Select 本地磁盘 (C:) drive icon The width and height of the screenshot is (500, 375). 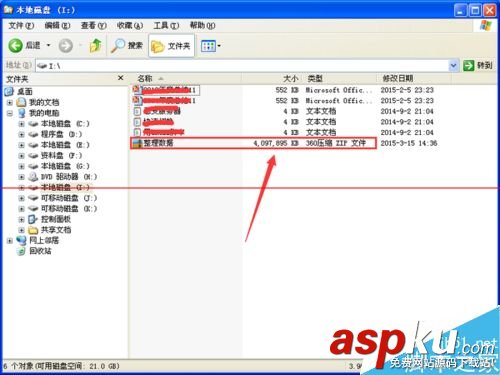33,124
